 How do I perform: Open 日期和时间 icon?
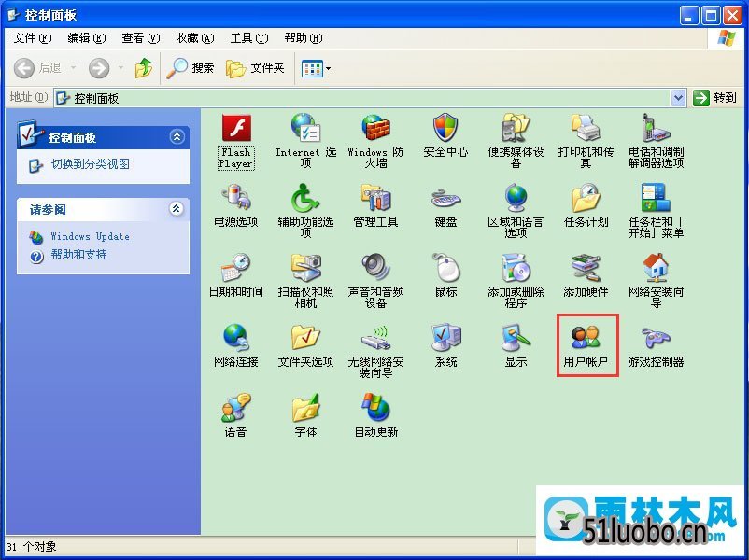point(236,276)
